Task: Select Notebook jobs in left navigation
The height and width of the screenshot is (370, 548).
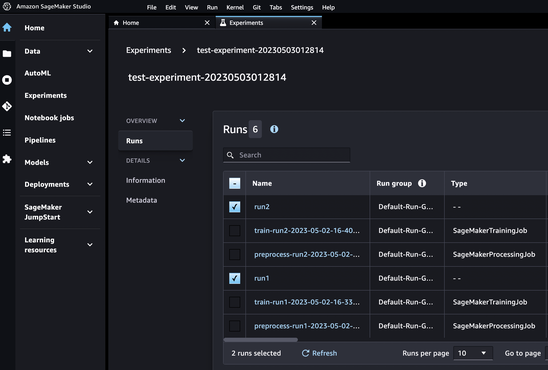Action: pyautogui.click(x=49, y=118)
